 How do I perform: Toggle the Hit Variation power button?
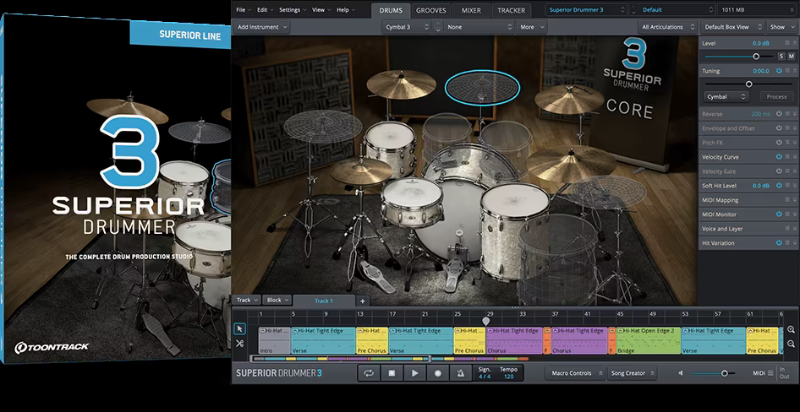point(779,243)
